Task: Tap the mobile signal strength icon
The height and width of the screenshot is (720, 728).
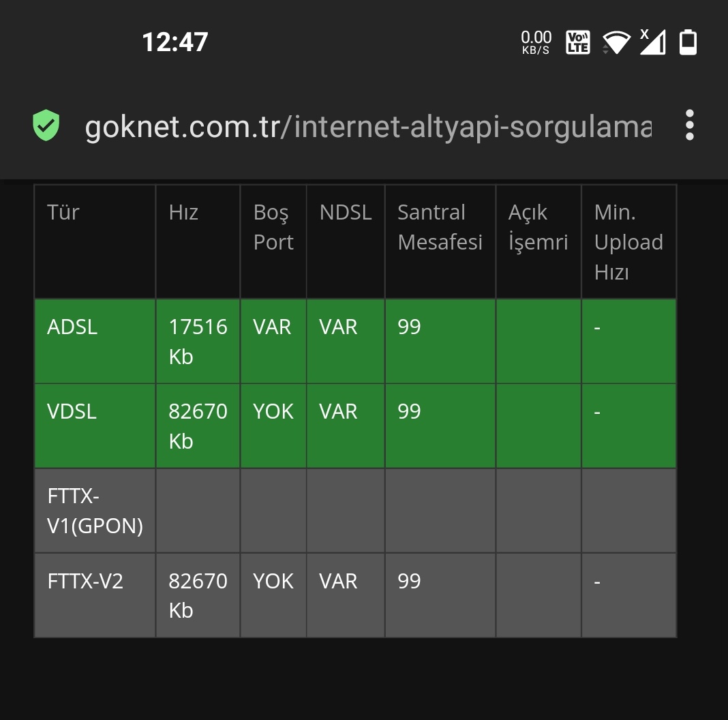Action: pos(653,42)
